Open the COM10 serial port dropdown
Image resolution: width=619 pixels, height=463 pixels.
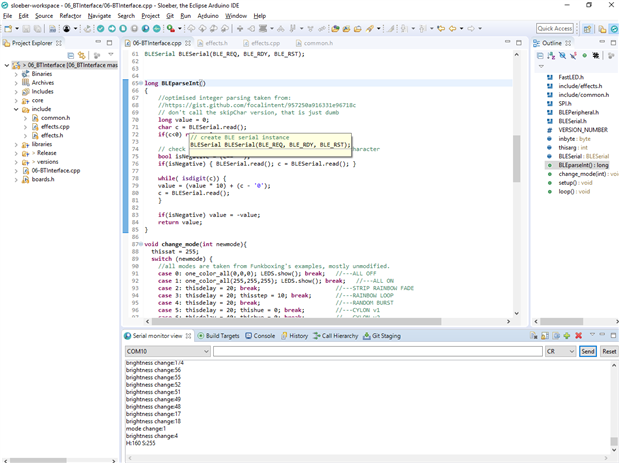[x=205, y=352]
